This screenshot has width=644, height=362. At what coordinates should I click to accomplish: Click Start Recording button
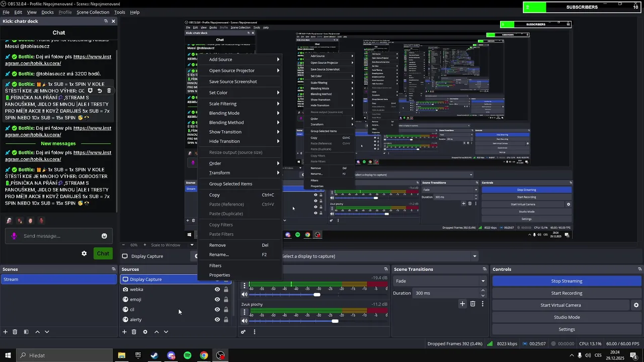(x=567, y=293)
